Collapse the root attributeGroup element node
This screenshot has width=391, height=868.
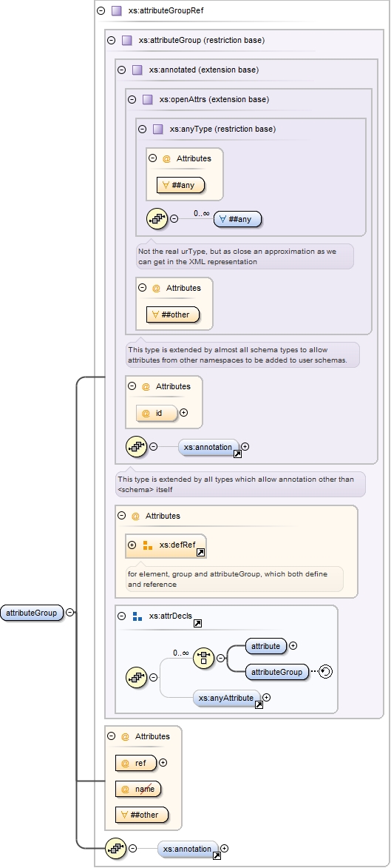[69, 612]
